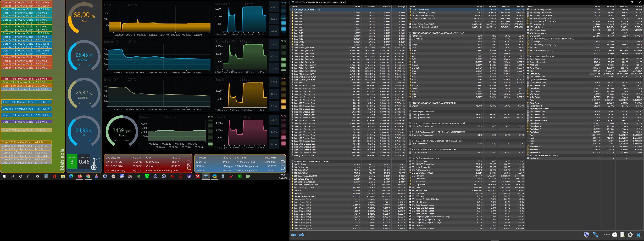Screen dimensions: 644x241
Task: Select 'Windows Hardware Errors (WHEA)' group header
Action: click(x=584, y=155)
